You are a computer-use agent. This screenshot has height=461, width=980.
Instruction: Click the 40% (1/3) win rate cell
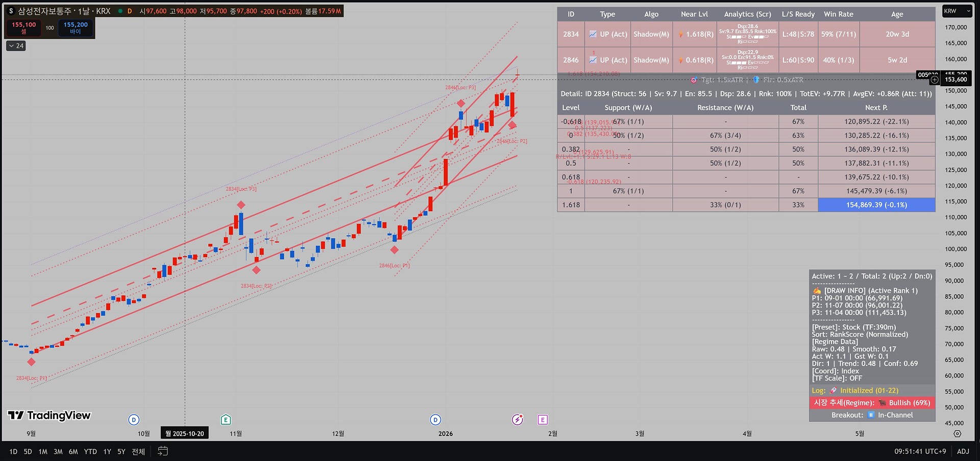(839, 60)
